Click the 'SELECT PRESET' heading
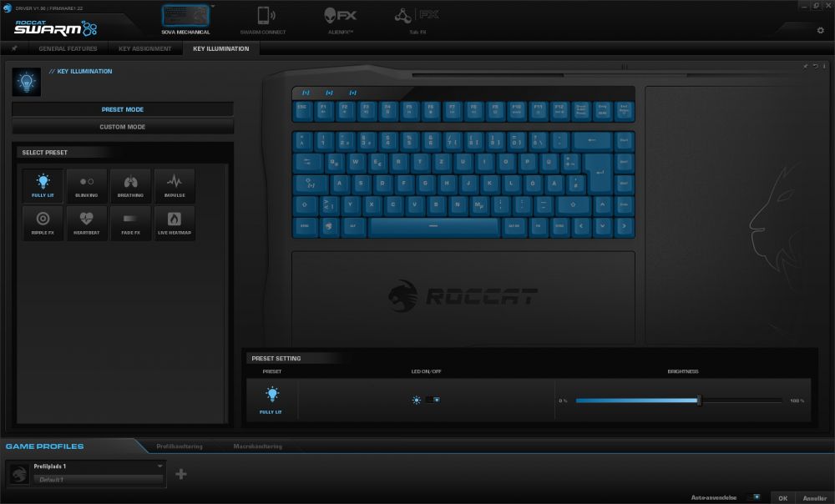This screenshot has width=835, height=504. click(x=45, y=152)
